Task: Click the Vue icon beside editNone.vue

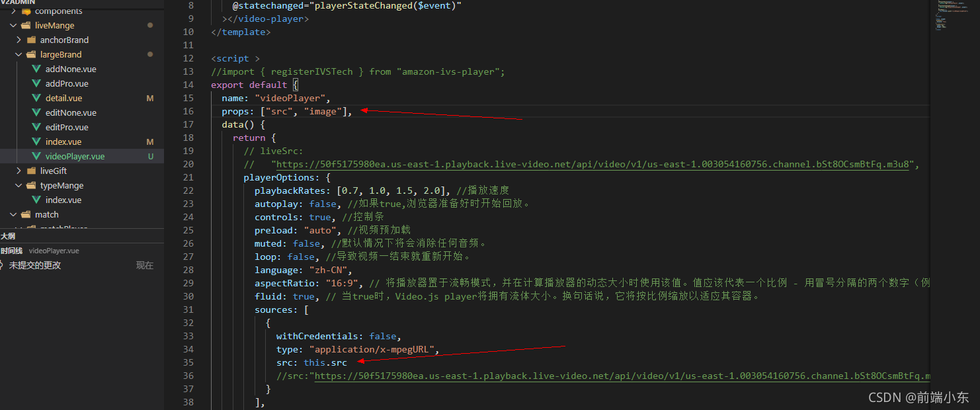Action: tap(36, 113)
